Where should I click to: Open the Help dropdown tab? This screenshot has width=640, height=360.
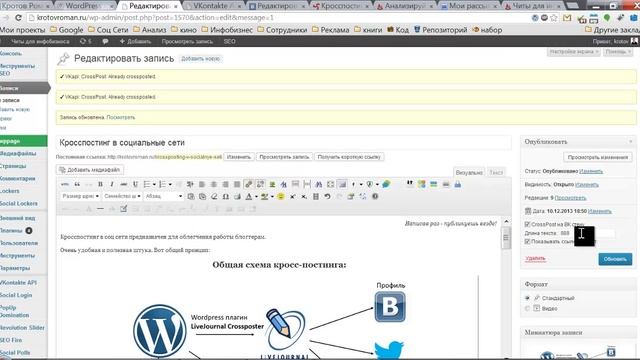click(x=618, y=52)
